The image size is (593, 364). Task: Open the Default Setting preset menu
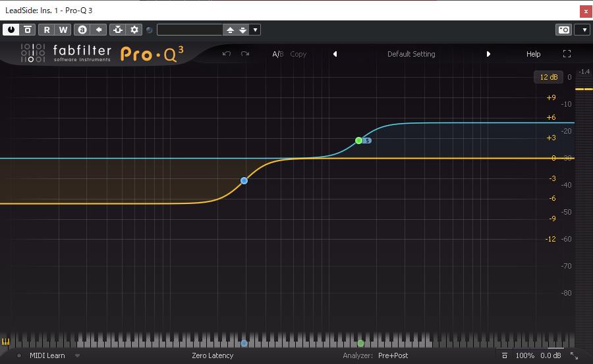coord(411,54)
